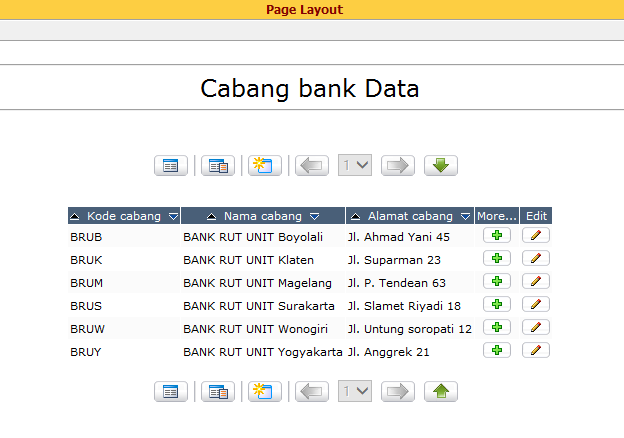Click the Nama cabang column header label

click(x=263, y=216)
